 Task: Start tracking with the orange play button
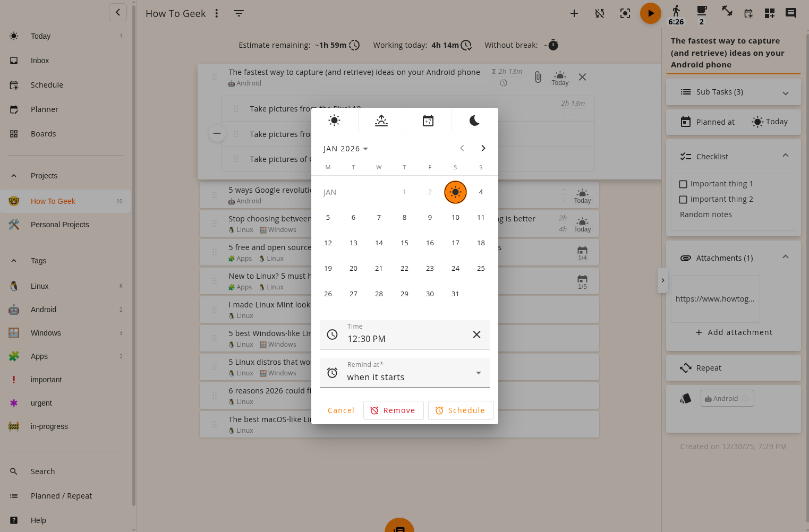[651, 13]
